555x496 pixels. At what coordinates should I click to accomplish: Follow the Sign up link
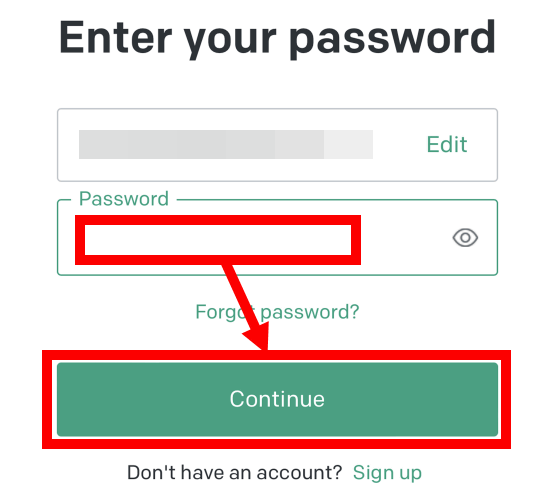(x=387, y=473)
